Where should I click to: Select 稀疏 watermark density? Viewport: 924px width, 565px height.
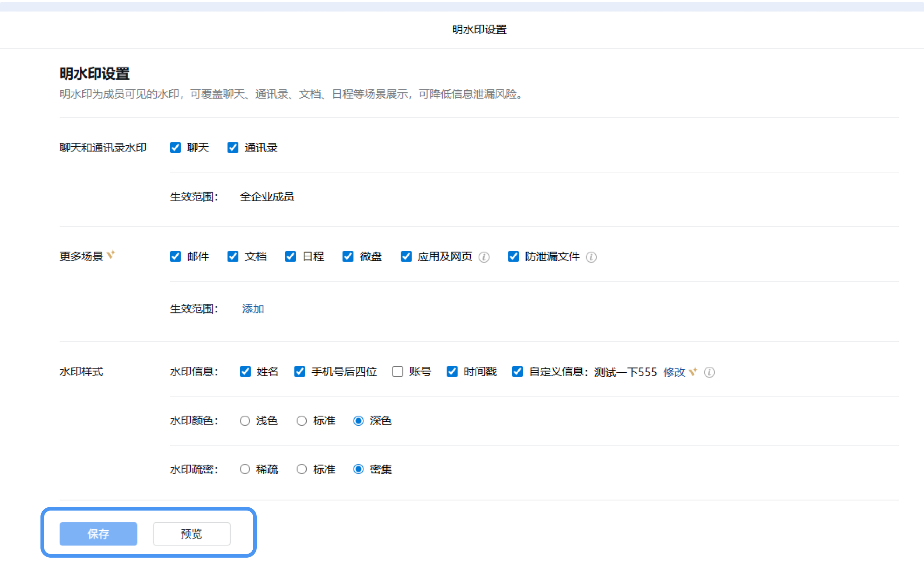pyautogui.click(x=245, y=469)
